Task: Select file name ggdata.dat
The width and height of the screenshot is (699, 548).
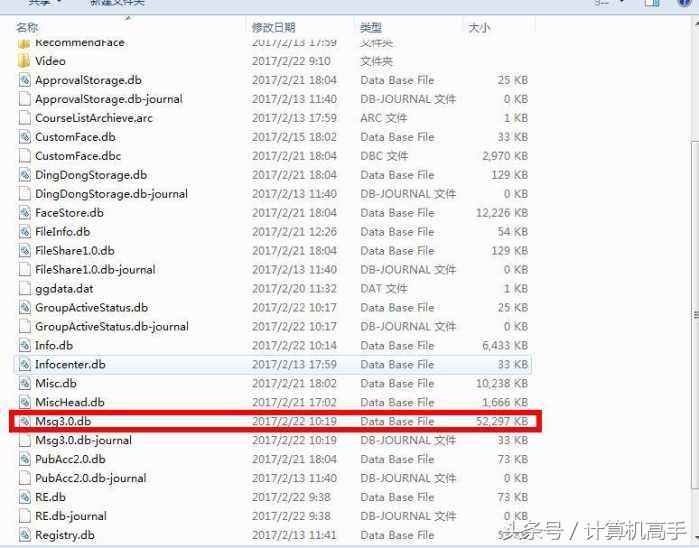Action: pyautogui.click(x=64, y=289)
